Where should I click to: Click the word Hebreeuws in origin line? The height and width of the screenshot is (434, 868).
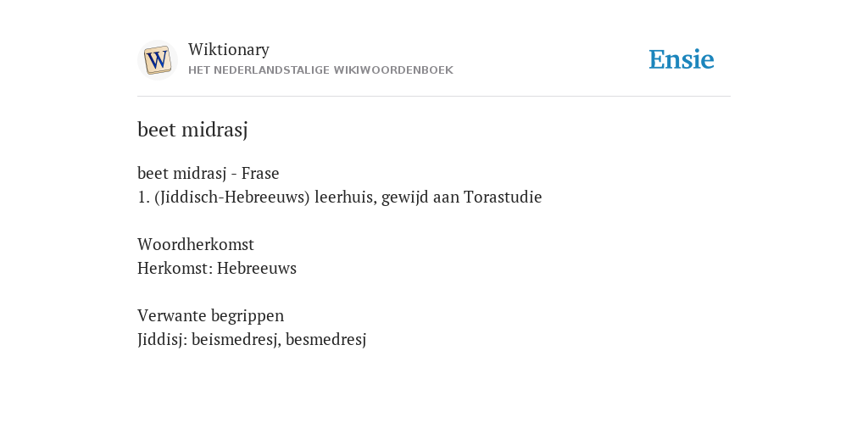(x=257, y=268)
